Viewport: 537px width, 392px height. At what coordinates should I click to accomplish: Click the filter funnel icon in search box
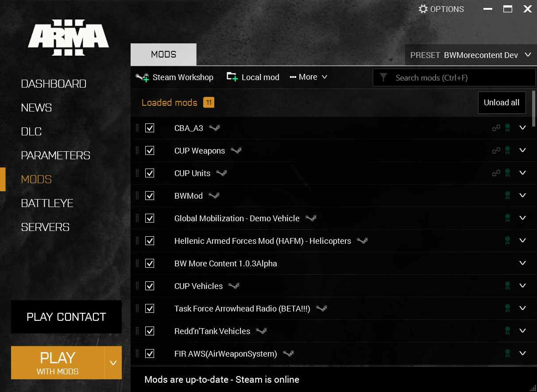tap(383, 77)
